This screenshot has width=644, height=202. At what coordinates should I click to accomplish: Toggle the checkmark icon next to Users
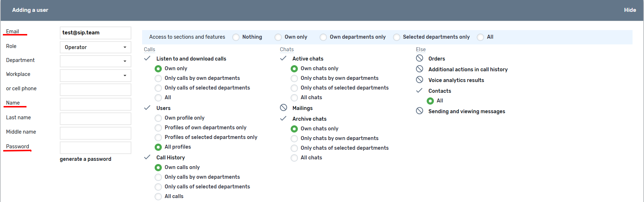(x=147, y=108)
